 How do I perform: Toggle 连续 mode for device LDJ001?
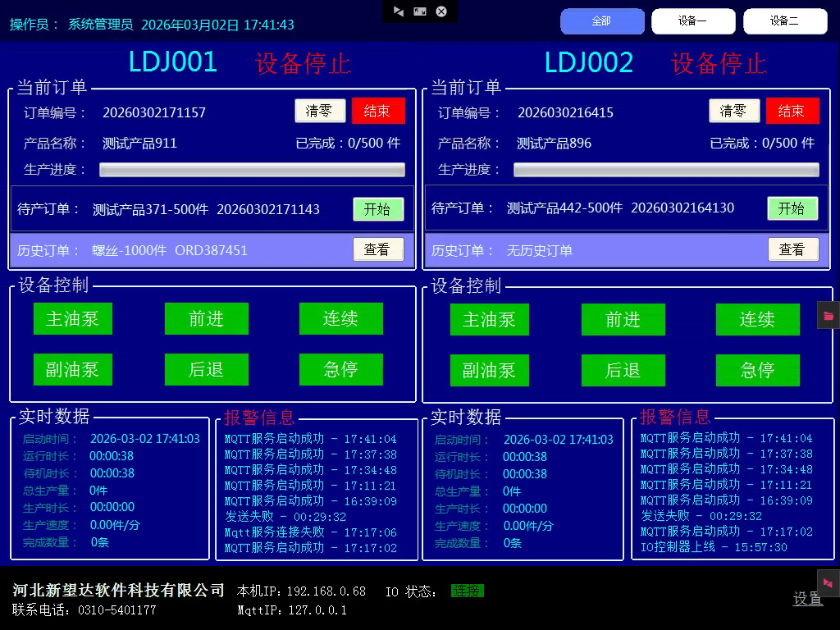(x=340, y=319)
